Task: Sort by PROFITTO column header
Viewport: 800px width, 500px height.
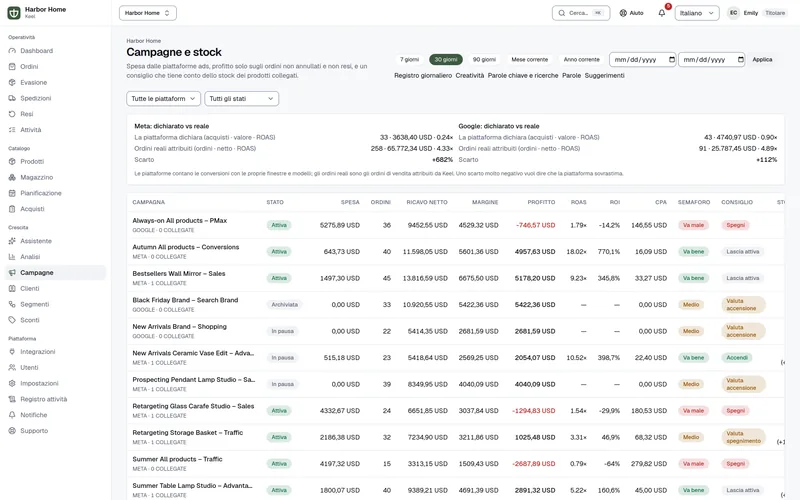Action: [541, 203]
